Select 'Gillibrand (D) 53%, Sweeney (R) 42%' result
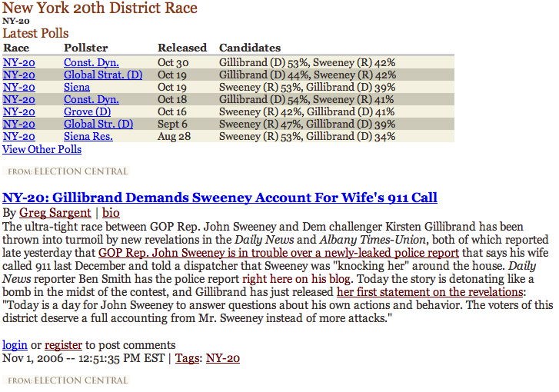Screen dimensions: 559x392 click(x=308, y=63)
